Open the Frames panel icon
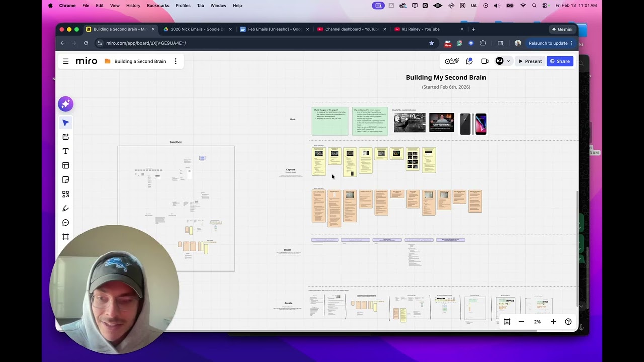Image resolution: width=644 pixels, height=362 pixels. click(x=507, y=322)
